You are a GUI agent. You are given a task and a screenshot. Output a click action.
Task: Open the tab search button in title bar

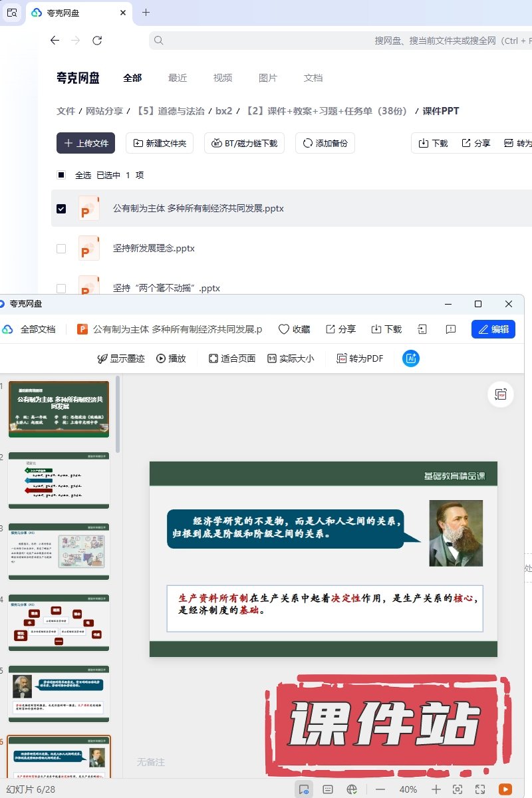click(12, 13)
